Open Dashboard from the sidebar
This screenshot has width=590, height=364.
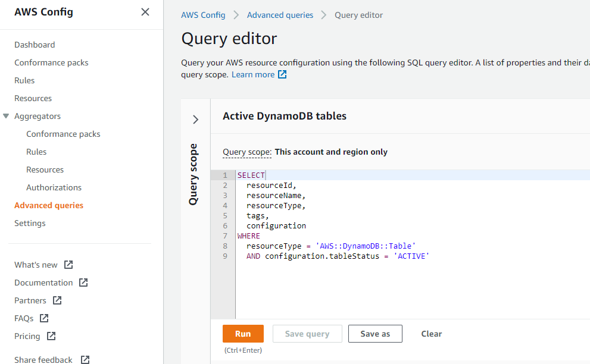[x=35, y=45]
